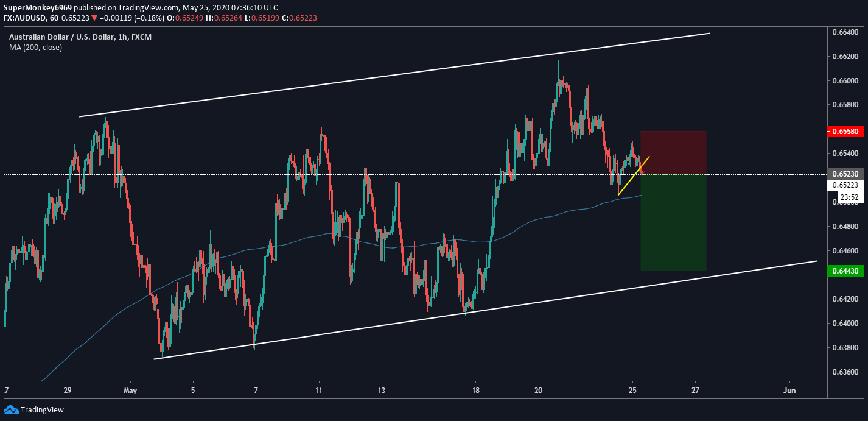Viewport: 868px width, 421px height.
Task: Select the lower white channel line
Action: (x=485, y=310)
